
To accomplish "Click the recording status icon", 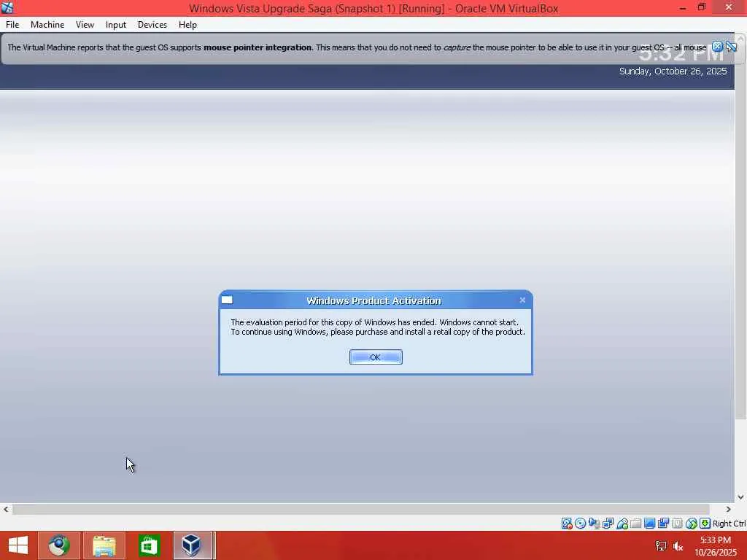I will (x=663, y=524).
